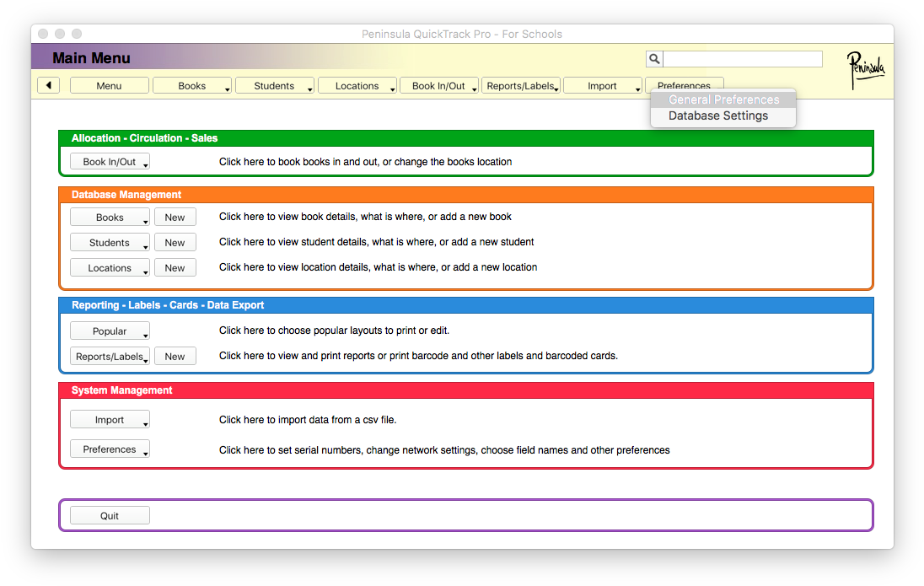Choose General Preferences from the open menu
924x586 pixels.
tap(723, 99)
